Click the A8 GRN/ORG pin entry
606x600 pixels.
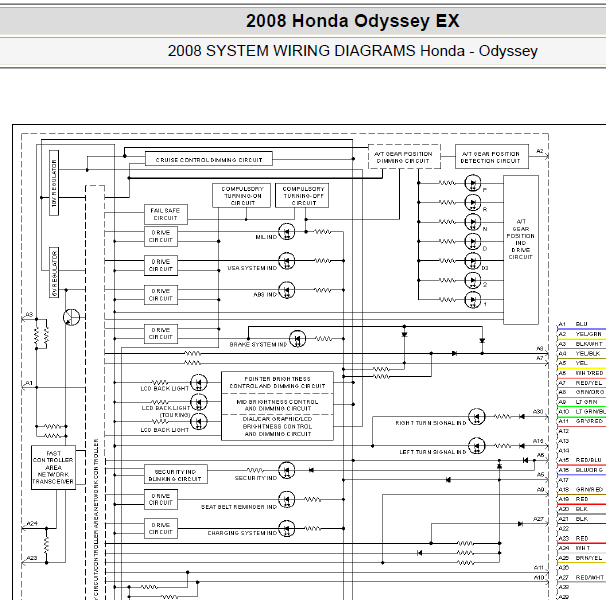582,392
